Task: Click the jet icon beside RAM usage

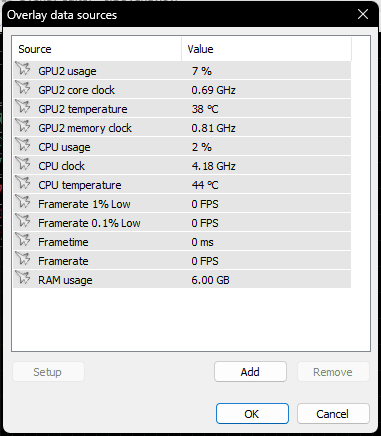Action: (x=23, y=278)
